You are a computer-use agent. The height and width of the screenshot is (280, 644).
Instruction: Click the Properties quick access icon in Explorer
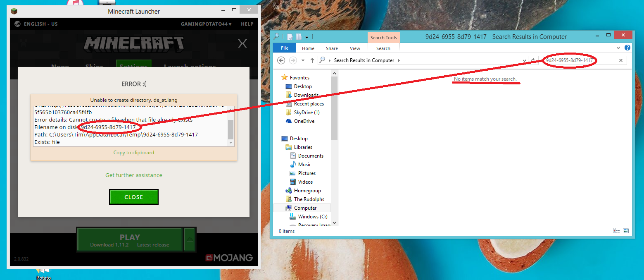point(290,37)
